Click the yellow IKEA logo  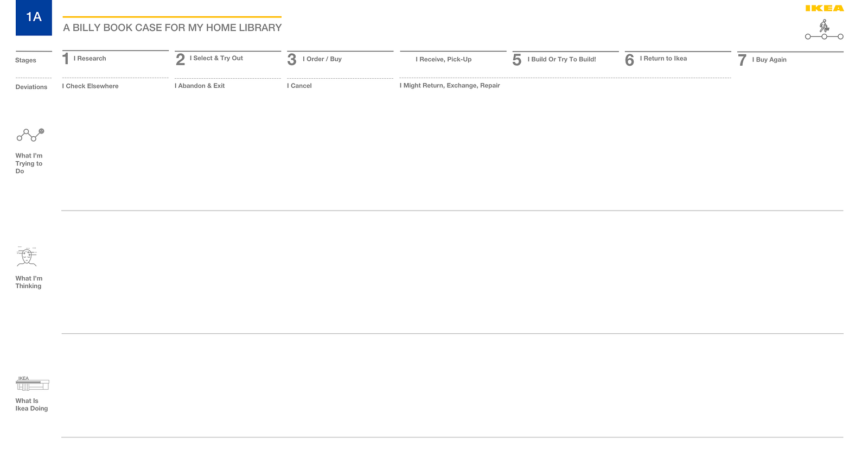tap(824, 8)
